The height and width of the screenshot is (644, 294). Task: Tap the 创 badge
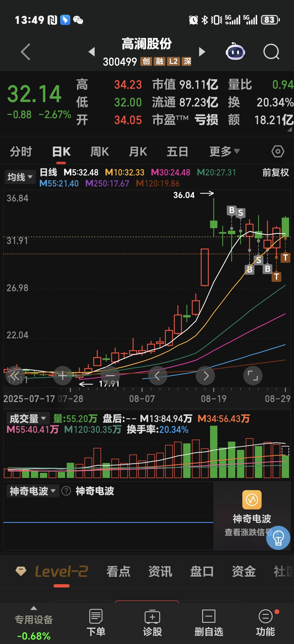(x=146, y=61)
